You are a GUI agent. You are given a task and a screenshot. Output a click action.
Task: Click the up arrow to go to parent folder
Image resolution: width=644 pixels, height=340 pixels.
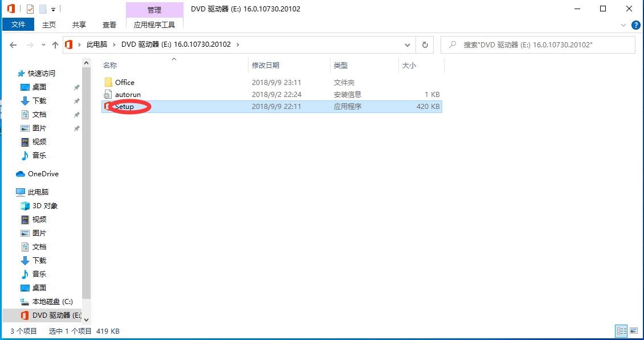coord(55,44)
